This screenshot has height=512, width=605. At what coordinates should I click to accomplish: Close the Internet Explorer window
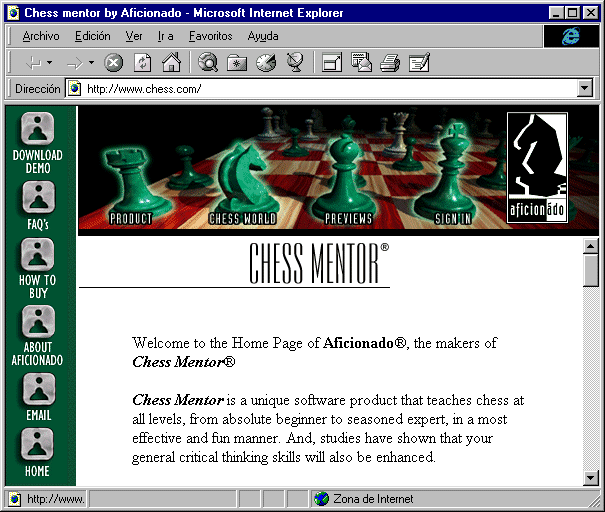[591, 13]
